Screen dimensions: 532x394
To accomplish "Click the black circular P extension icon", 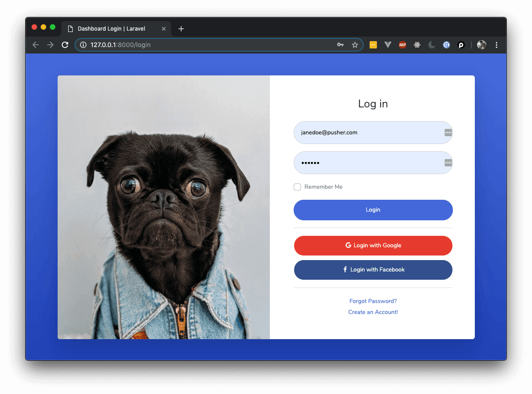I will pos(461,45).
